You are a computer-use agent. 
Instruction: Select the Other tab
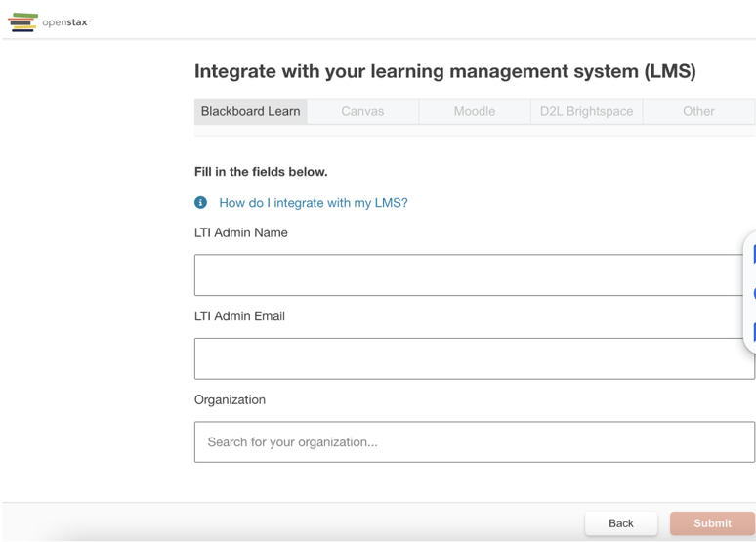coord(698,111)
